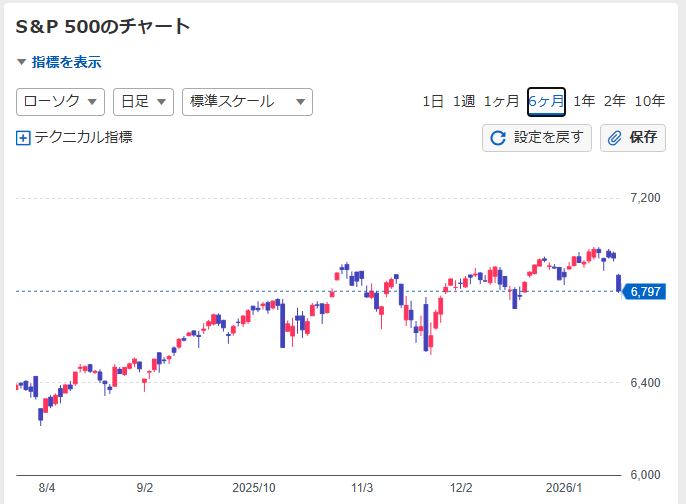
Task: Click the 指標を表示 link text
Action: pyautogui.click(x=66, y=62)
